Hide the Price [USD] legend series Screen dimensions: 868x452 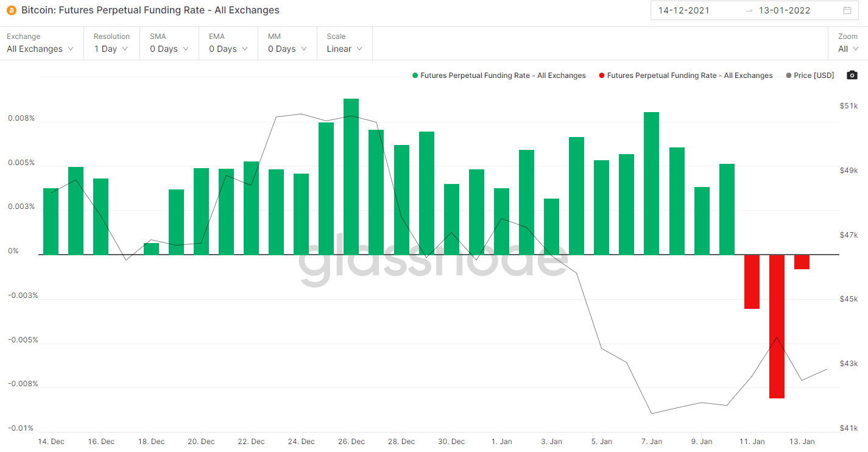pyautogui.click(x=810, y=76)
